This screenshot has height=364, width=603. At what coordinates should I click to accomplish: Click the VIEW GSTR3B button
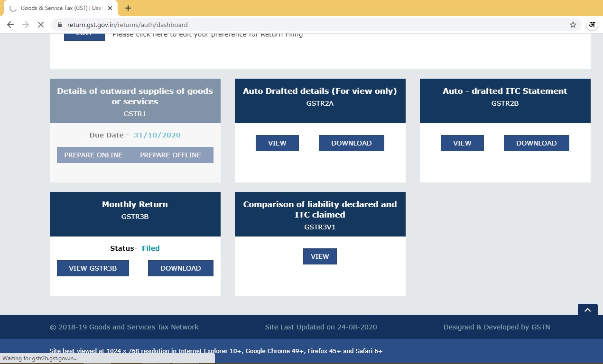pyautogui.click(x=93, y=268)
